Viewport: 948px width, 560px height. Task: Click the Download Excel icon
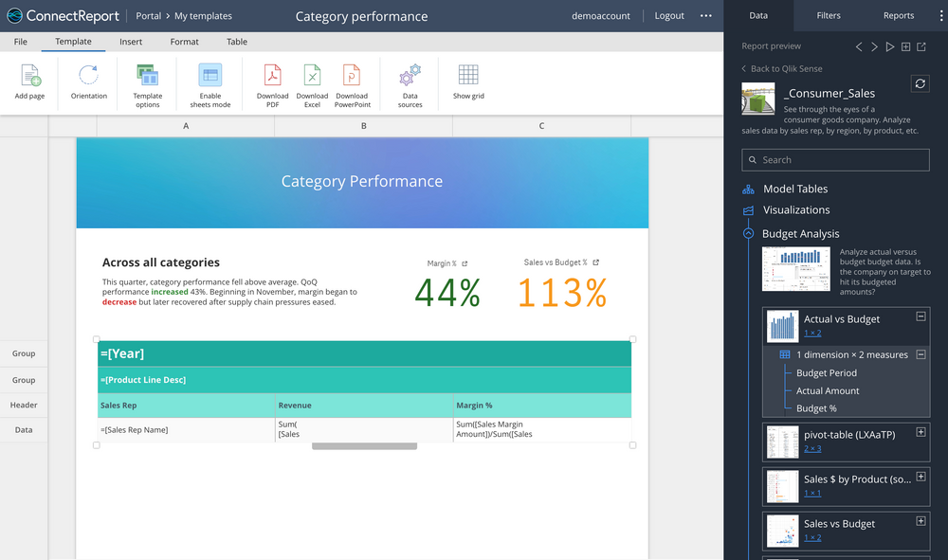[312, 83]
